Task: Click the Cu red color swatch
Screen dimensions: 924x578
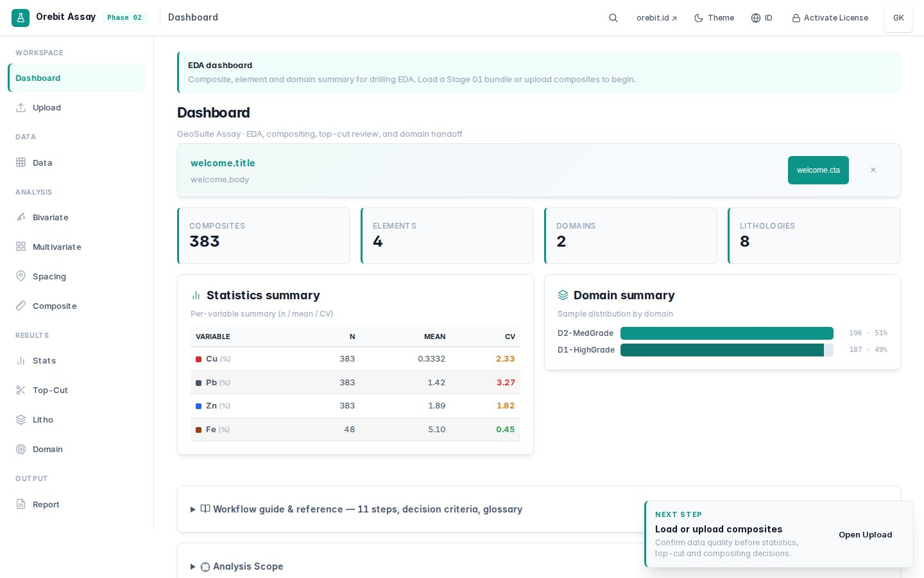Action: 199,359
